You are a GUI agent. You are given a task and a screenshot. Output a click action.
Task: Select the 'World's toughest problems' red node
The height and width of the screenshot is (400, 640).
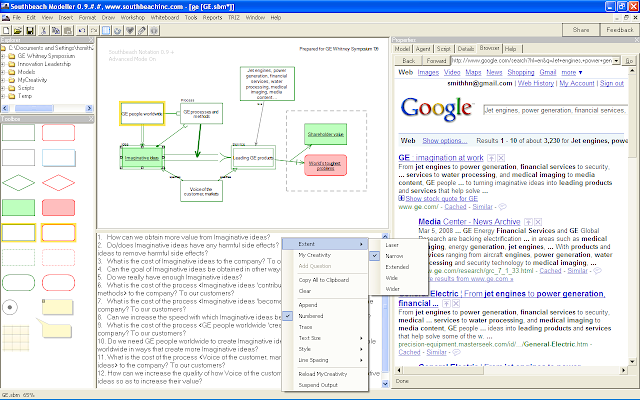click(325, 165)
